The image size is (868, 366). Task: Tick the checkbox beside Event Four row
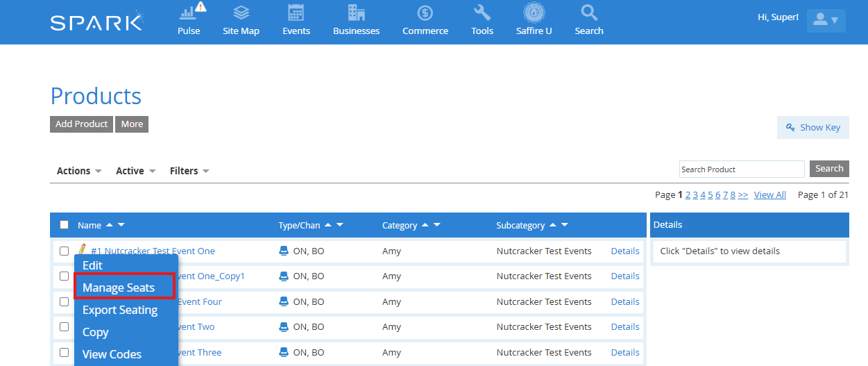pyautogui.click(x=65, y=302)
